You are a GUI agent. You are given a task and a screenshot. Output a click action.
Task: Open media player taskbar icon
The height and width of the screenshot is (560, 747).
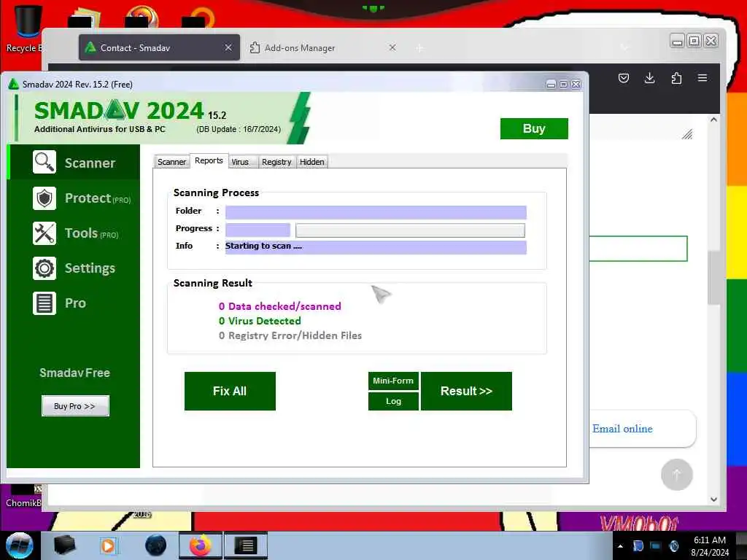point(108,545)
